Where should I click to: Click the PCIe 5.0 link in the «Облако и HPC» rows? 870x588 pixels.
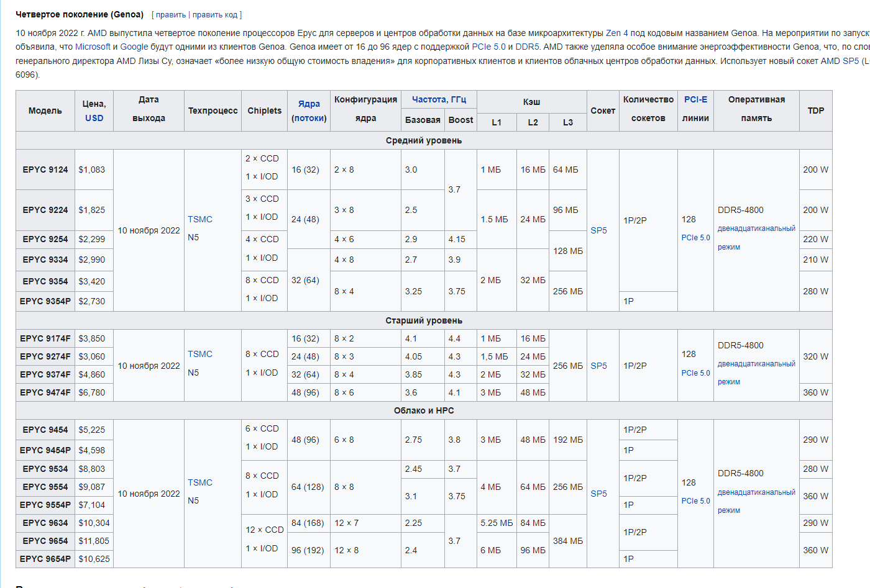pos(695,501)
